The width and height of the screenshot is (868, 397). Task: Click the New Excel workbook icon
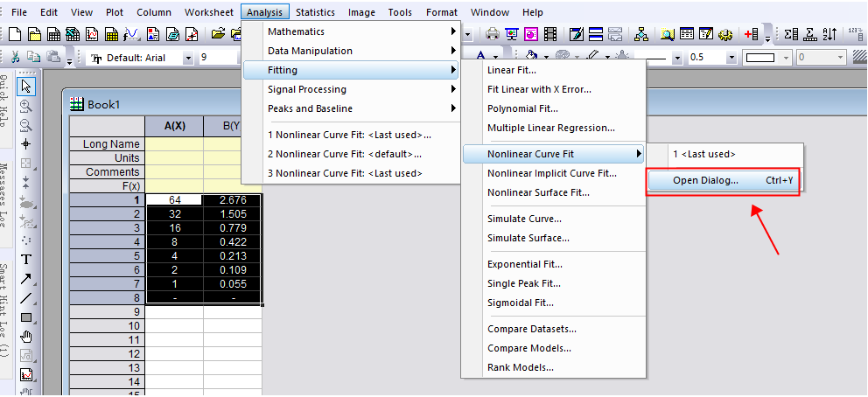73,34
